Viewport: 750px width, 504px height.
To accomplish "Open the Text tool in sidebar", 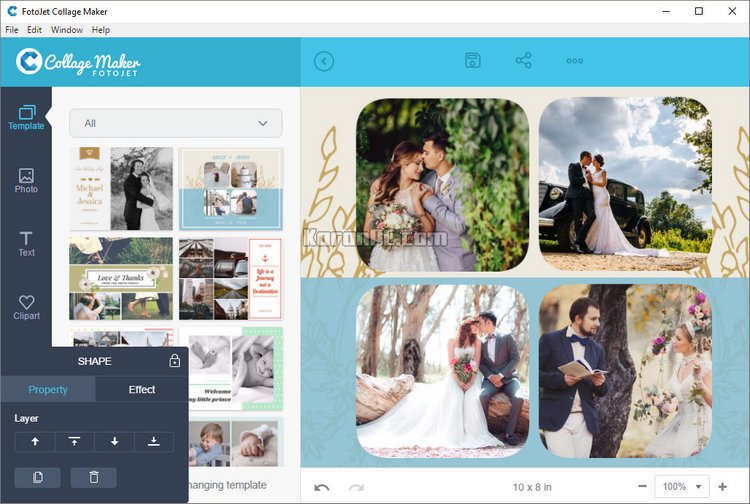I will point(26,243).
